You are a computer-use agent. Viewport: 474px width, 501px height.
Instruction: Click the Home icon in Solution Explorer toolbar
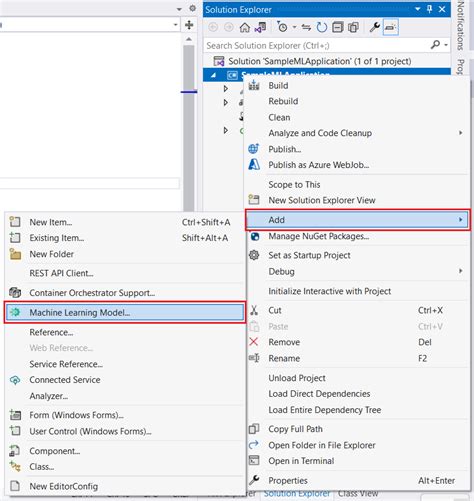245,27
